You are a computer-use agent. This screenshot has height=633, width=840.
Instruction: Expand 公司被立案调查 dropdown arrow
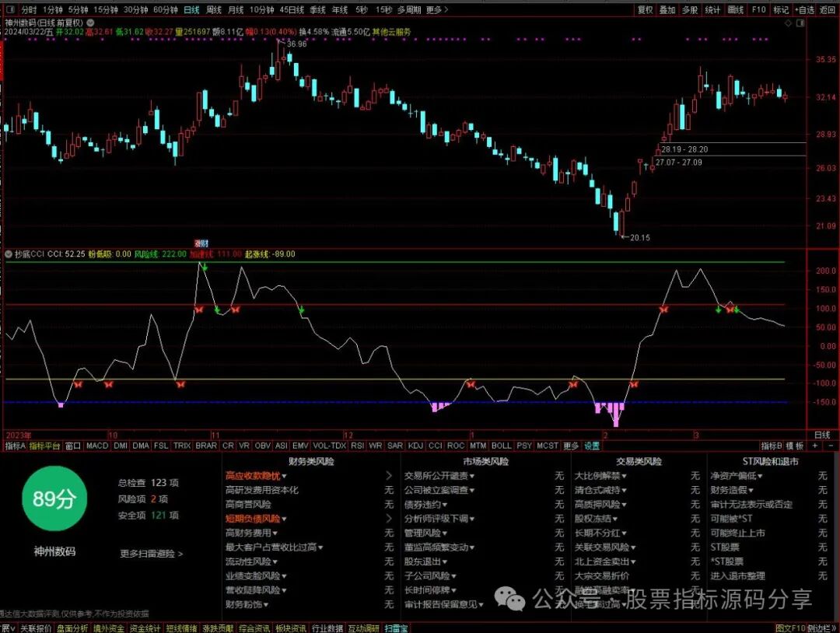click(x=471, y=491)
